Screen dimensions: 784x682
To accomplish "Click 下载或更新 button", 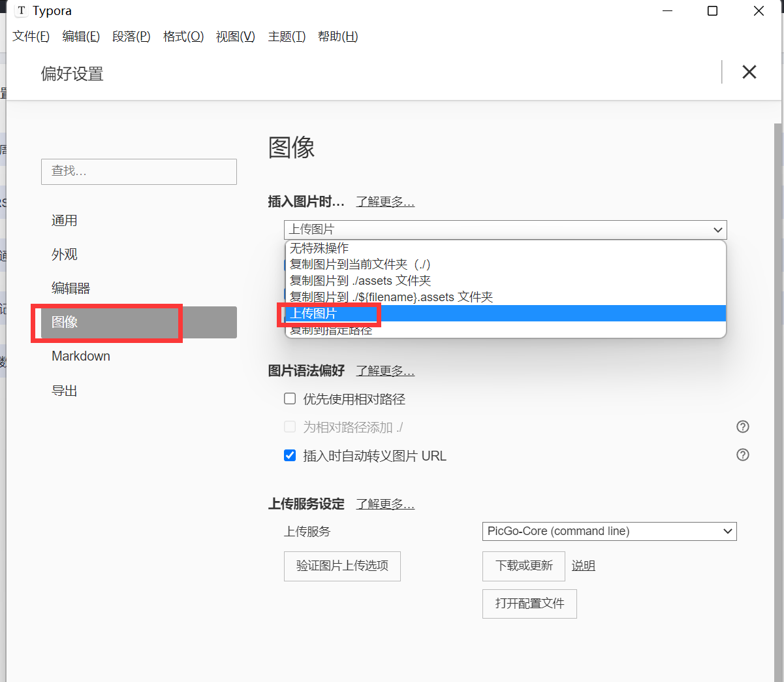I will [x=524, y=566].
